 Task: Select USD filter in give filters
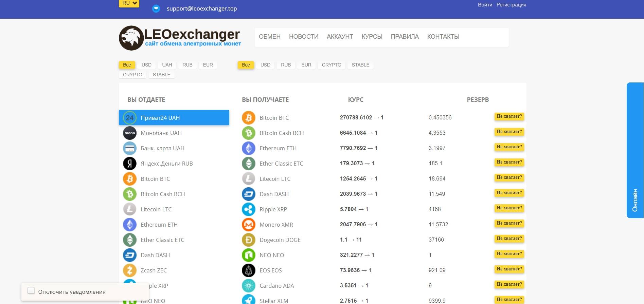coord(147,65)
